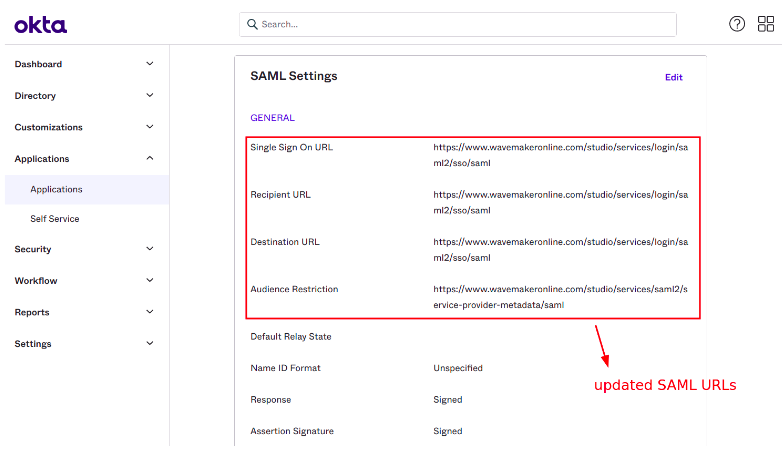The width and height of the screenshot is (782, 450).
Task: Expand the Security menu chevron
Action: [x=150, y=249]
